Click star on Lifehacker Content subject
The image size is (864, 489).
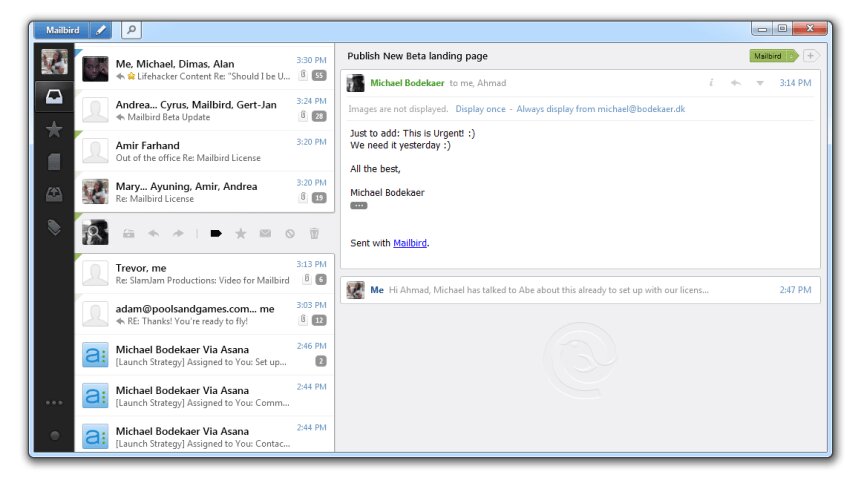(x=131, y=76)
